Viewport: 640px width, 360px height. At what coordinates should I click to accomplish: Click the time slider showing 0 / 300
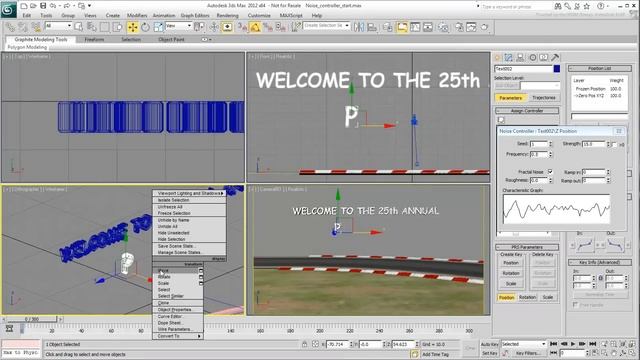tap(32, 319)
